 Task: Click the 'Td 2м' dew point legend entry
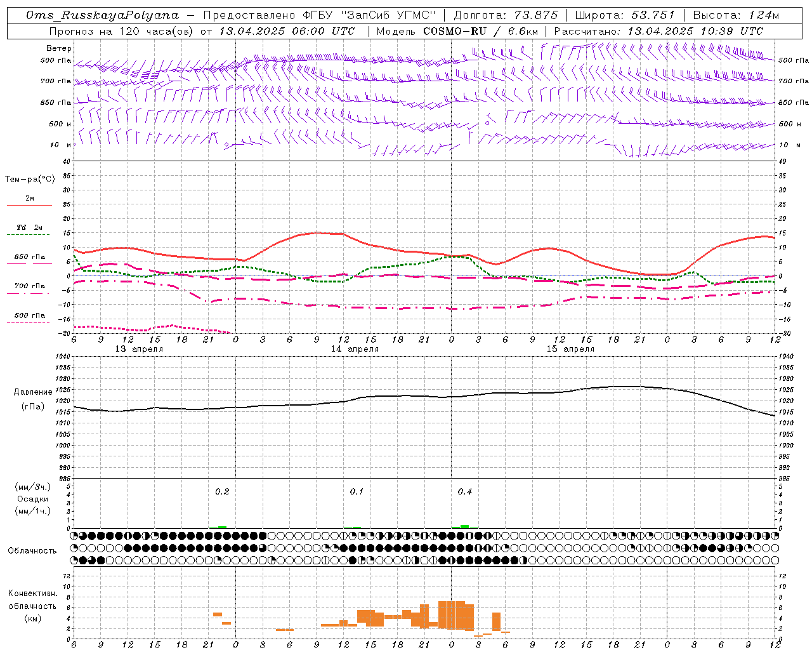[x=29, y=227]
